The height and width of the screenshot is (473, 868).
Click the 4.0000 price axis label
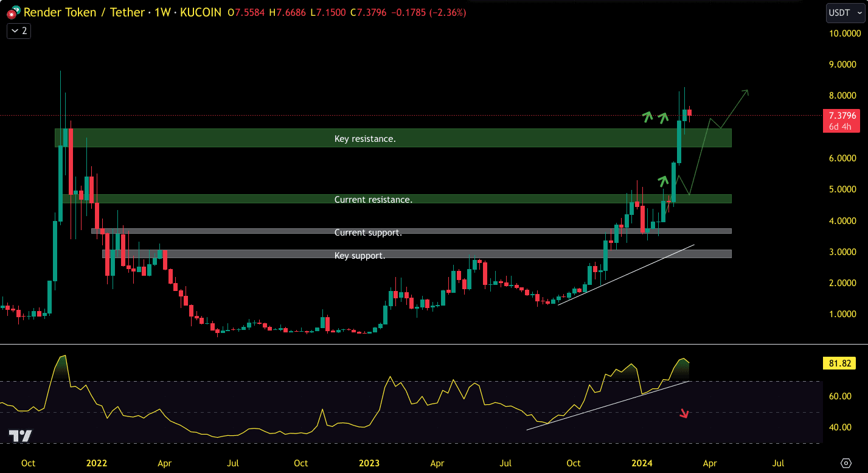pos(842,220)
